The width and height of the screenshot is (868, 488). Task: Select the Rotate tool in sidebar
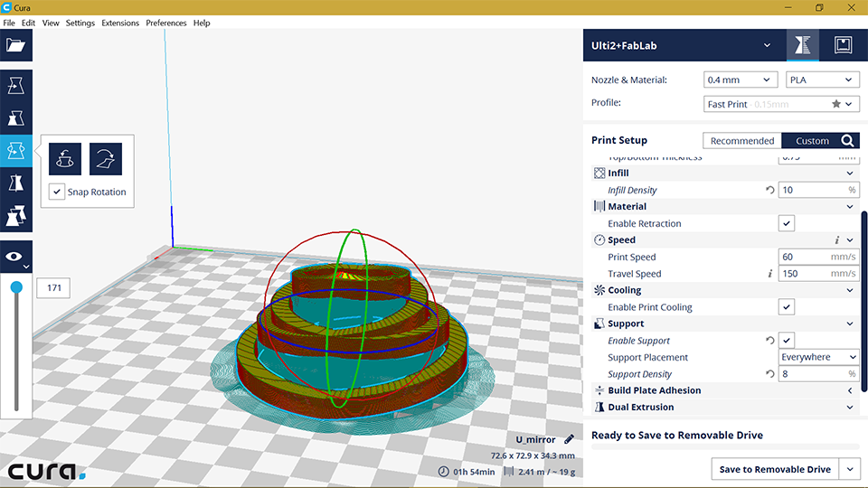(15, 151)
